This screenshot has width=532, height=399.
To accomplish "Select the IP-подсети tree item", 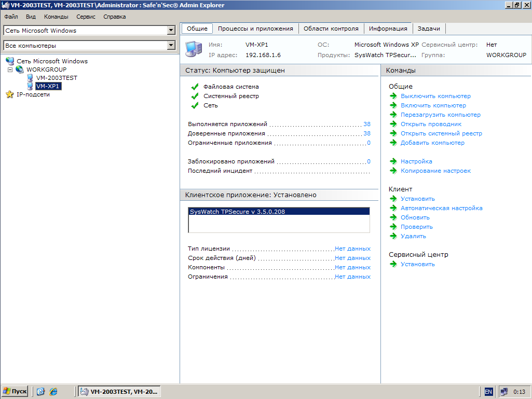I will pyautogui.click(x=33, y=94).
